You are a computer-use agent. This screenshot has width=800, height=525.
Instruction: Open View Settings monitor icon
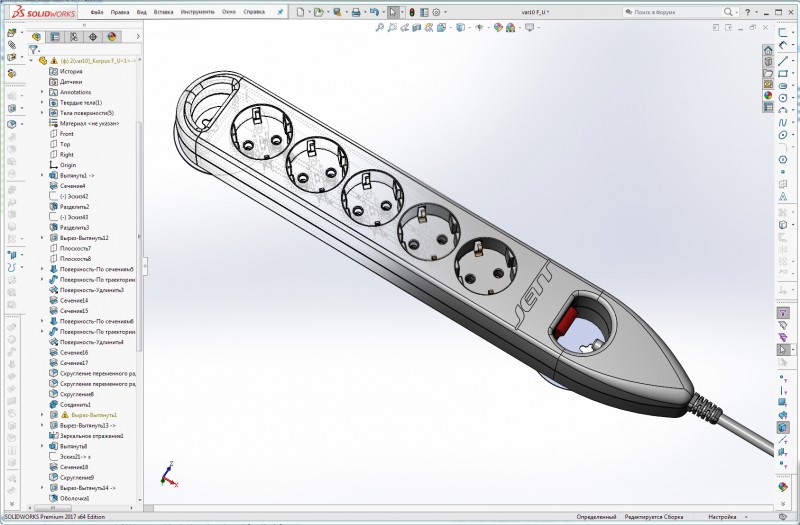529,28
